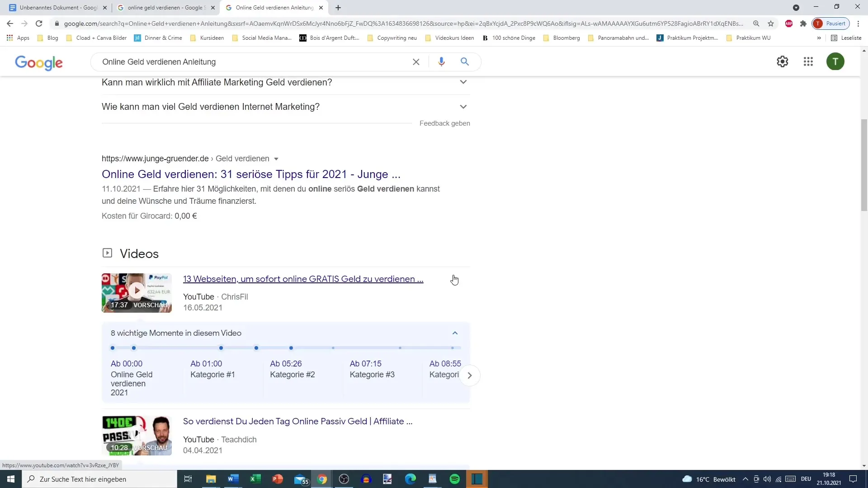Open Chrome three-dot menu

(x=859, y=23)
